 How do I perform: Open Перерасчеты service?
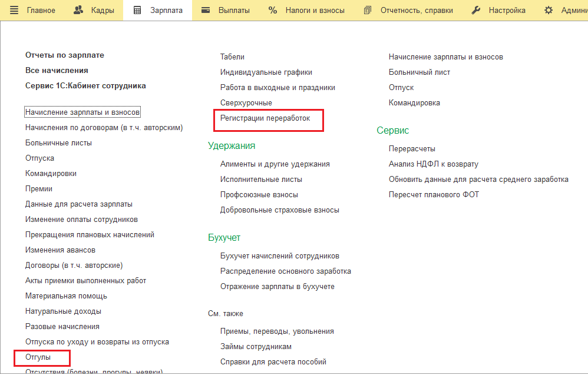pyautogui.click(x=412, y=149)
